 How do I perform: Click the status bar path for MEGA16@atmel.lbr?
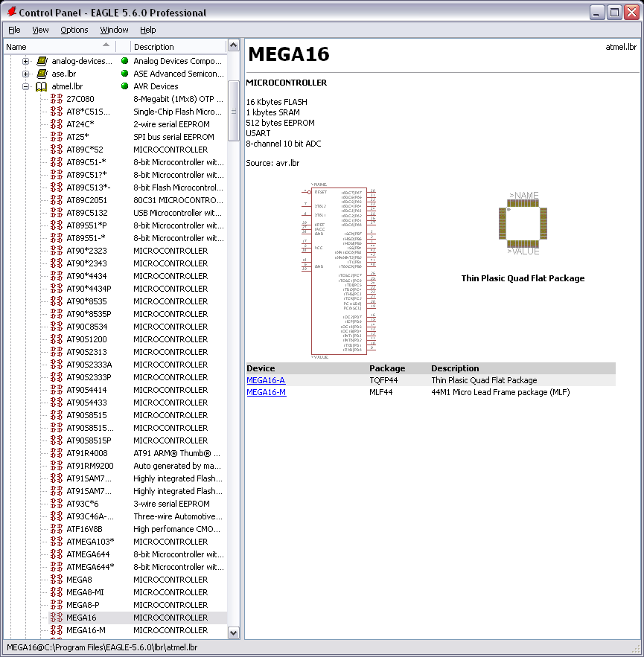pos(102,647)
